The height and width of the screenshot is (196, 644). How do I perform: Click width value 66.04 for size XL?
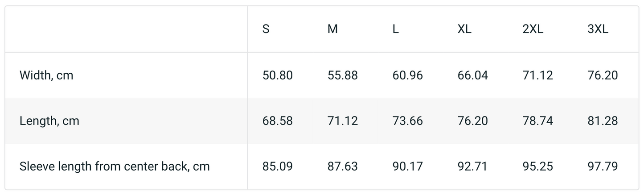pos(473,75)
